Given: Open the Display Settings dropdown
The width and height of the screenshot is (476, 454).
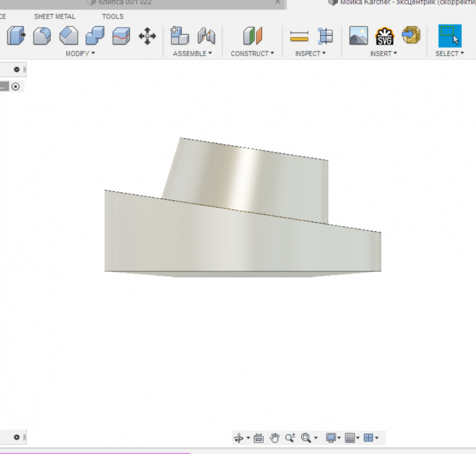Looking at the screenshot, I should 333,438.
